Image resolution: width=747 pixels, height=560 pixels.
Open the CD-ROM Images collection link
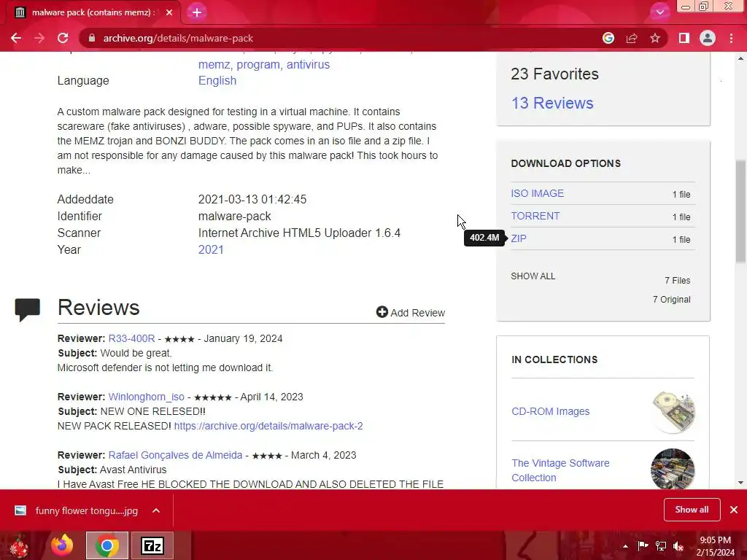tap(550, 411)
